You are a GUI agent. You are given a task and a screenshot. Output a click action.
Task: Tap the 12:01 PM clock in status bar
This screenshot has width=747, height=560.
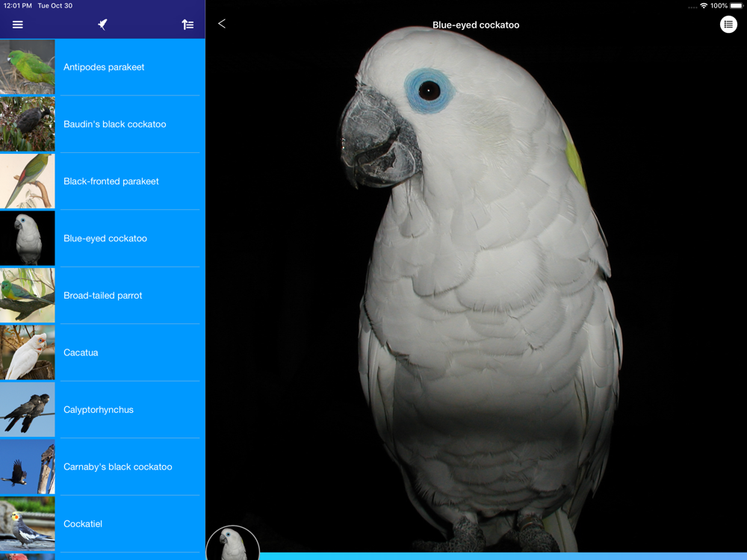pos(18,6)
